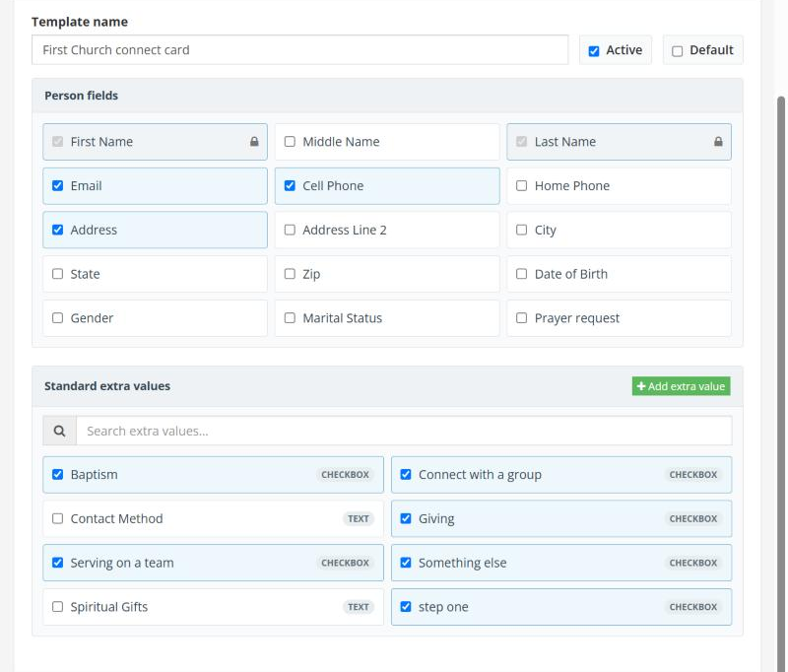788x672 pixels.
Task: Check the Contact Method extra value
Action: (x=58, y=518)
